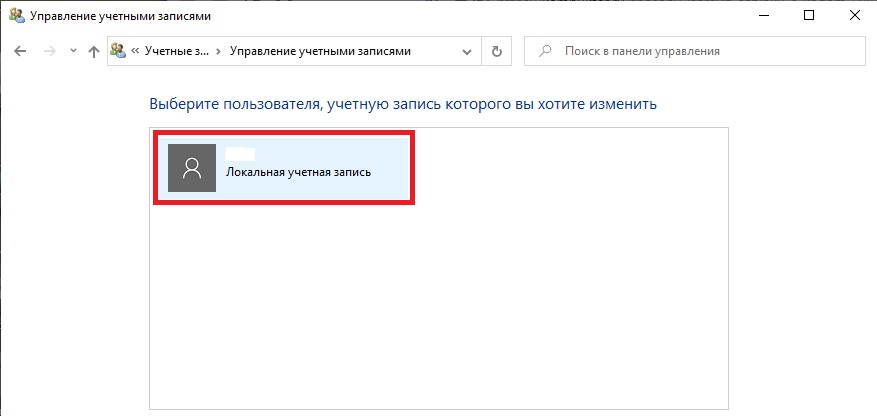877x416 pixels.
Task: Focus the 'Поиск в панели управления' field
Action: coord(694,51)
